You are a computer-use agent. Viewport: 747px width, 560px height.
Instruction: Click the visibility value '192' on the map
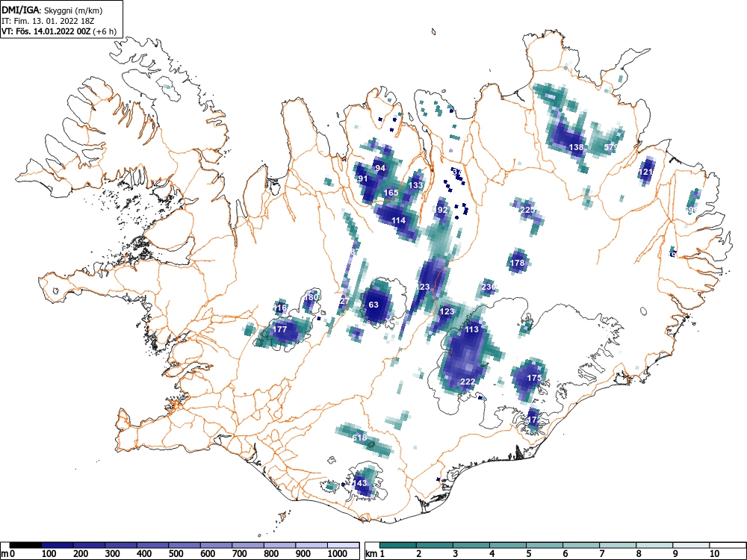tap(441, 210)
